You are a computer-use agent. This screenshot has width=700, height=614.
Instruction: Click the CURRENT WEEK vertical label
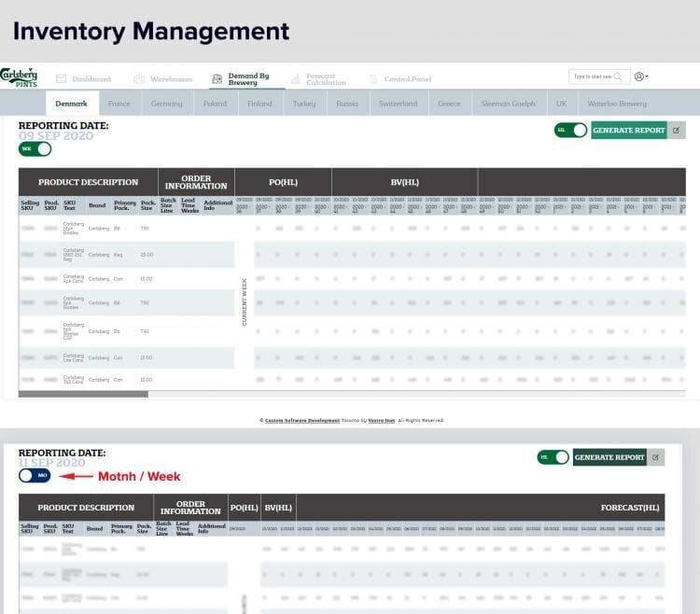pos(245,302)
